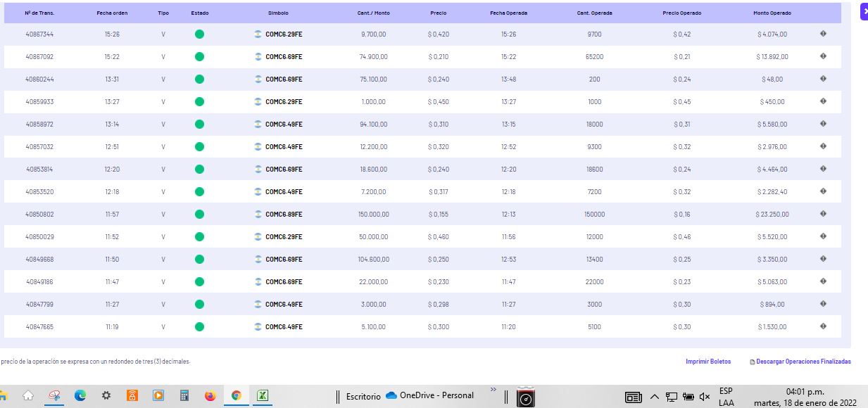Click the Imprimir Boletos link
This screenshot has width=868, height=408.
708,362
